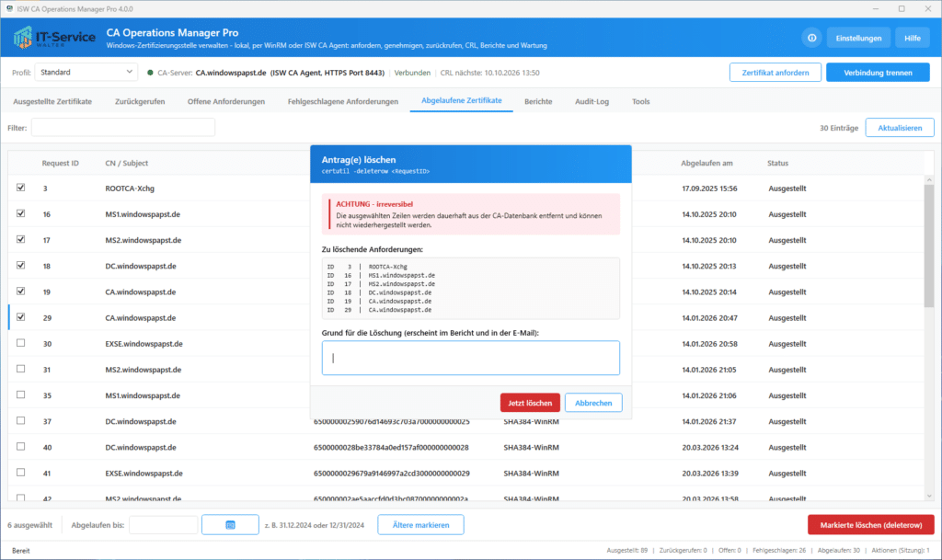Open the Berichte tab

click(538, 101)
